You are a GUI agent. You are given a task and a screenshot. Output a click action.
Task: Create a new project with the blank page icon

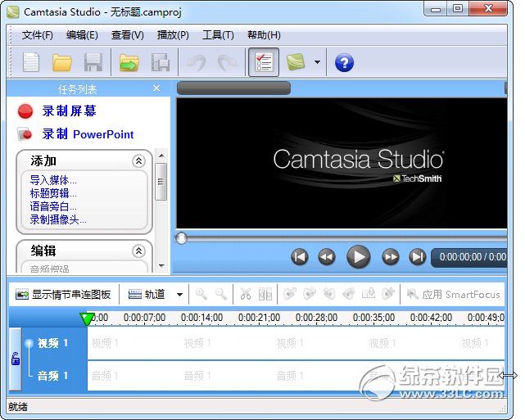pos(31,62)
